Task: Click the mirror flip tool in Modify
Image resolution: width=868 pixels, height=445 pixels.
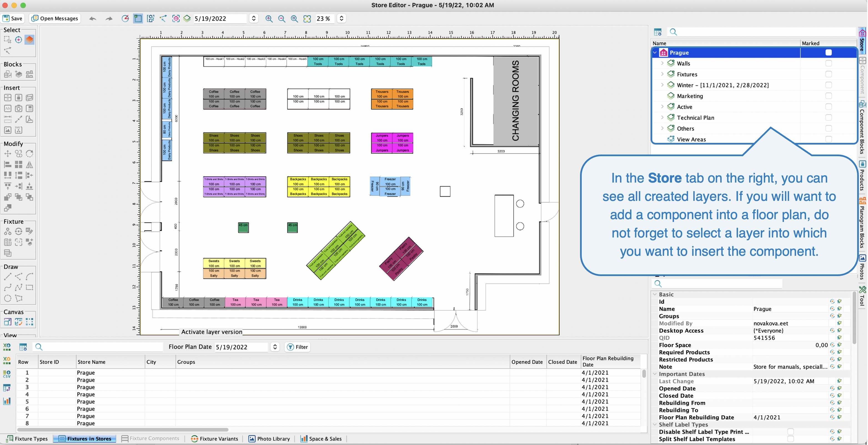Action: [30, 165]
